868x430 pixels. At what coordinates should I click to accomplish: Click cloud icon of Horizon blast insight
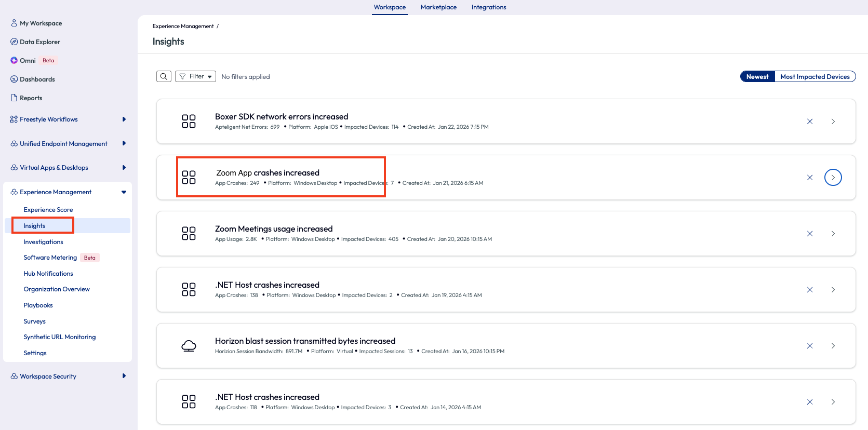pyautogui.click(x=189, y=345)
